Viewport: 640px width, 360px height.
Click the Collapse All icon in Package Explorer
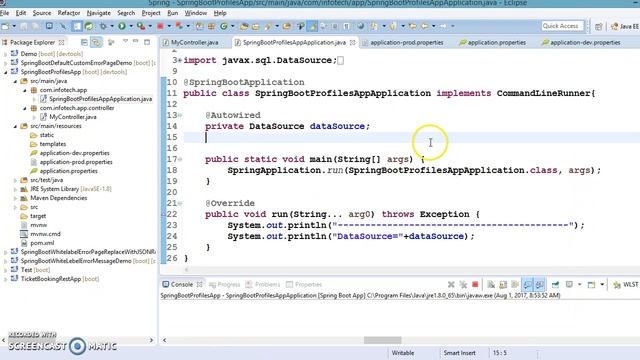(84, 42)
